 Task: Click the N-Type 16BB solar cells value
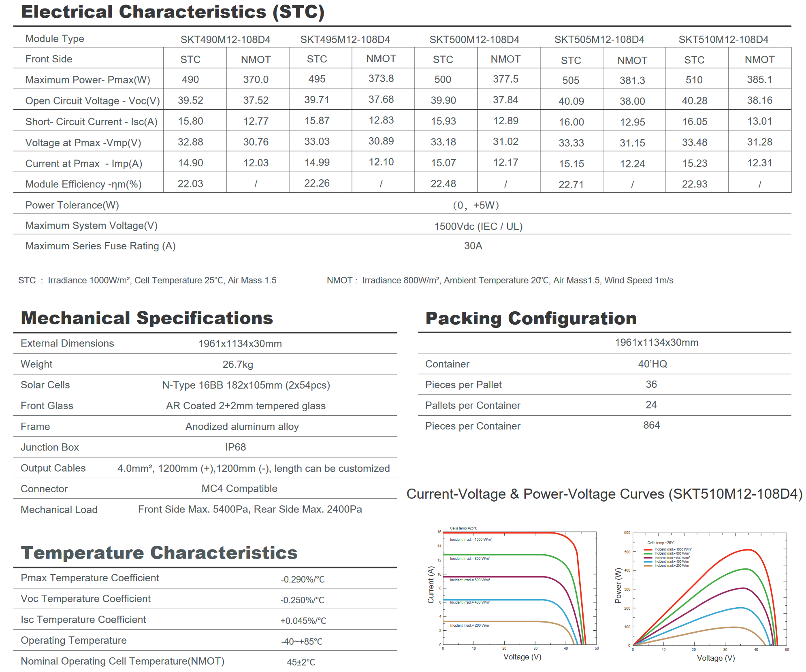pos(246,385)
